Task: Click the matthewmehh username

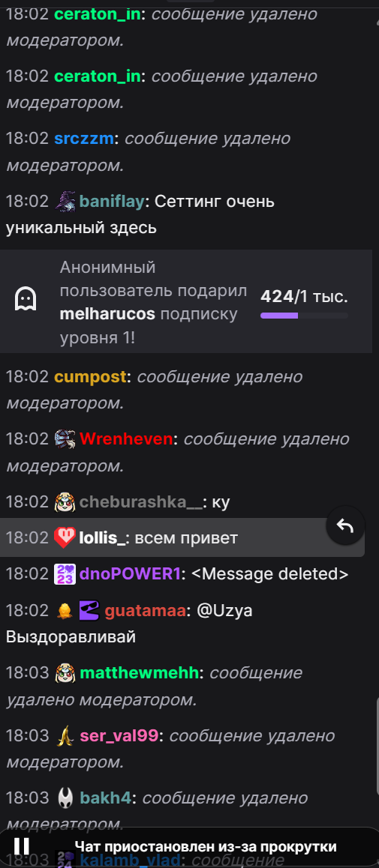Action: pyautogui.click(x=140, y=673)
